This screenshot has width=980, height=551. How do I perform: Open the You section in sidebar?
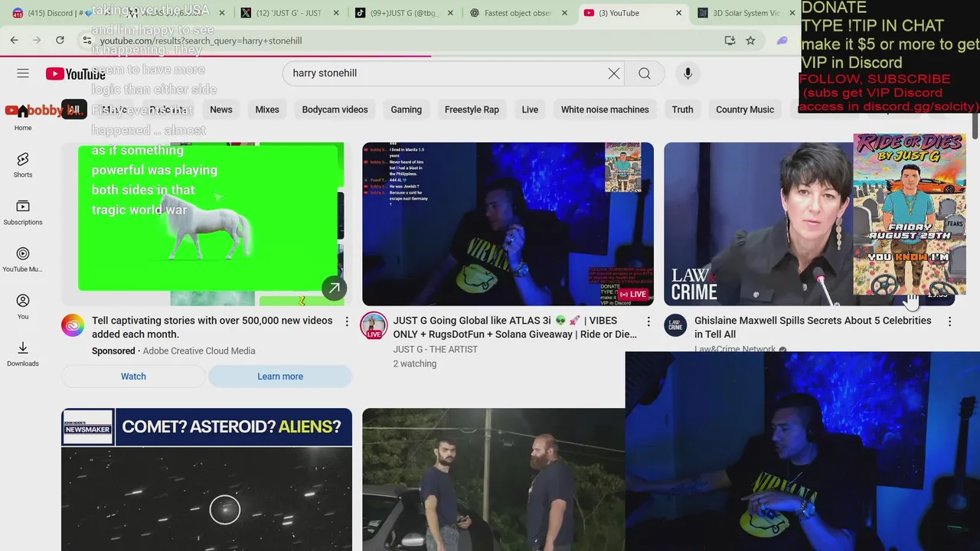[23, 306]
